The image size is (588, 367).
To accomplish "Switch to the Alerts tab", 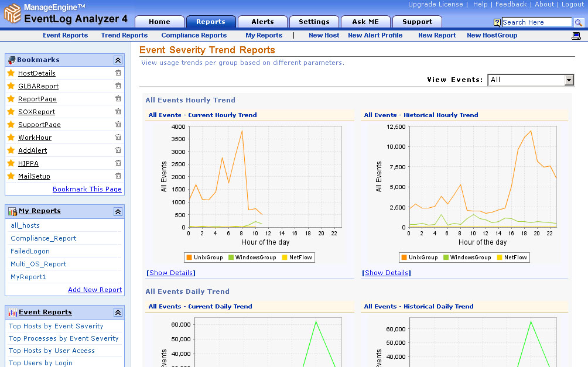I will coord(262,22).
